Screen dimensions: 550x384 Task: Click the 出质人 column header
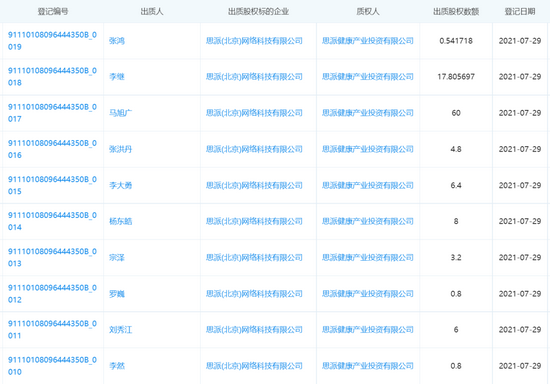coord(152,12)
